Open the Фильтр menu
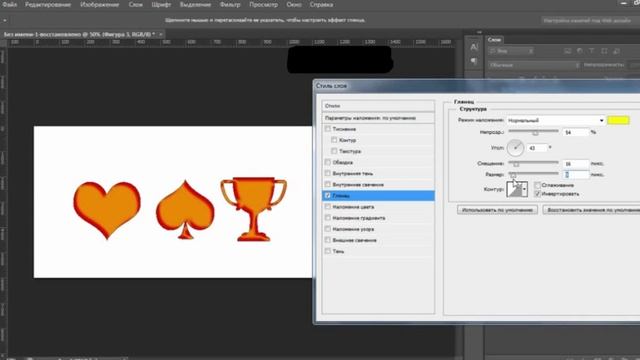Viewport: 640px width, 360px height. tap(230, 5)
